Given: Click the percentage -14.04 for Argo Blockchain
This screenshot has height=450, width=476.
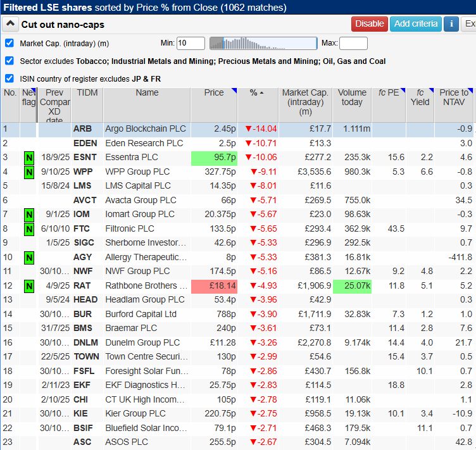Looking at the screenshot, I should click(x=266, y=128).
